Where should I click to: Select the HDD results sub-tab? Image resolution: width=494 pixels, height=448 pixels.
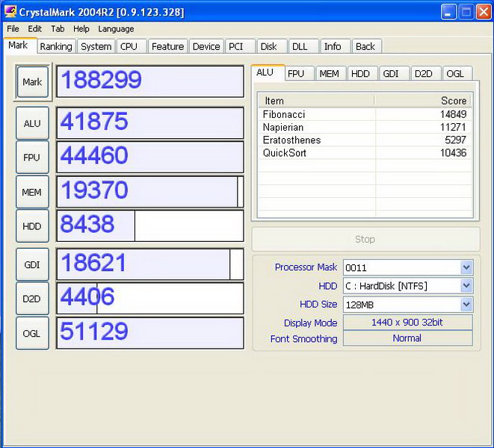tap(361, 74)
